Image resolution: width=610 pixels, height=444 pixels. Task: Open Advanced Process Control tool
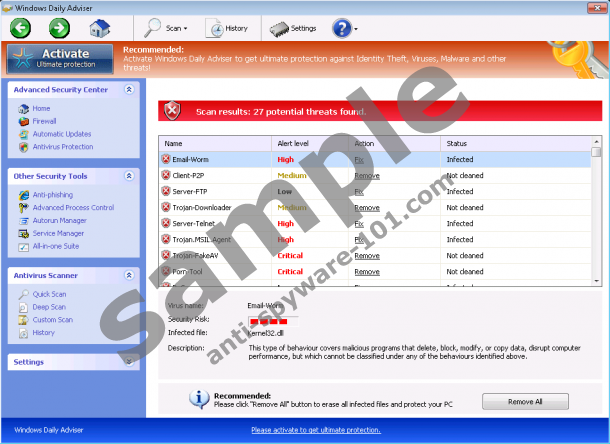coord(72,208)
